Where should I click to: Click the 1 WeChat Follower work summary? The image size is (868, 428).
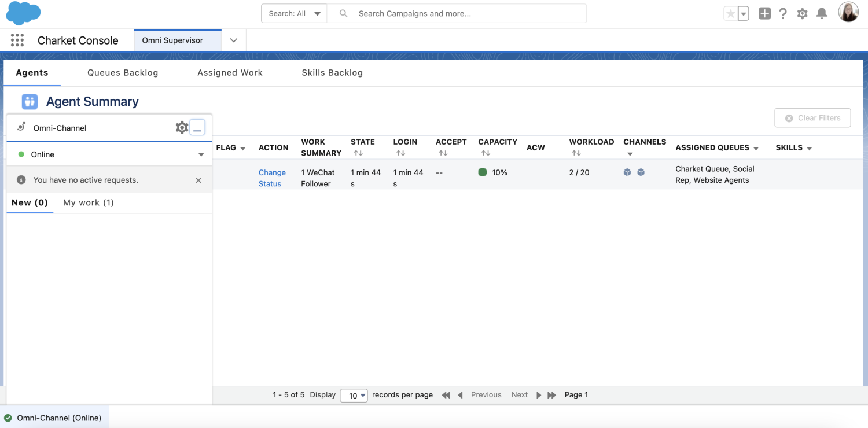point(318,178)
